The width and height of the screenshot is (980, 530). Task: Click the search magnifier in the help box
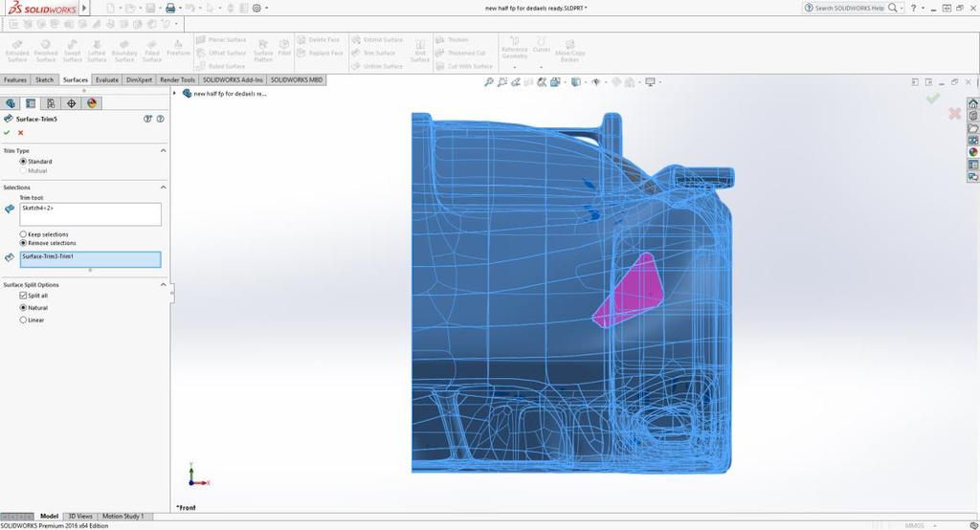pos(893,8)
